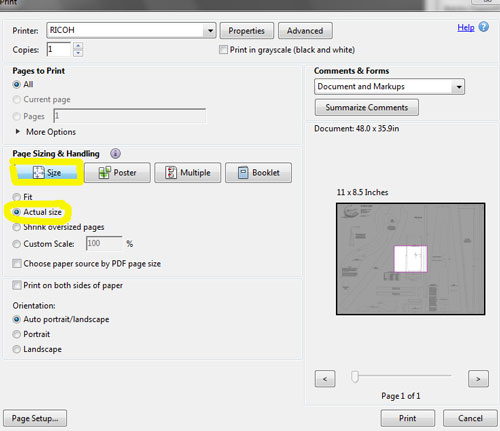Viewport: 500px width, 431px height.
Task: Select the Fit radio option
Action: coord(16,197)
